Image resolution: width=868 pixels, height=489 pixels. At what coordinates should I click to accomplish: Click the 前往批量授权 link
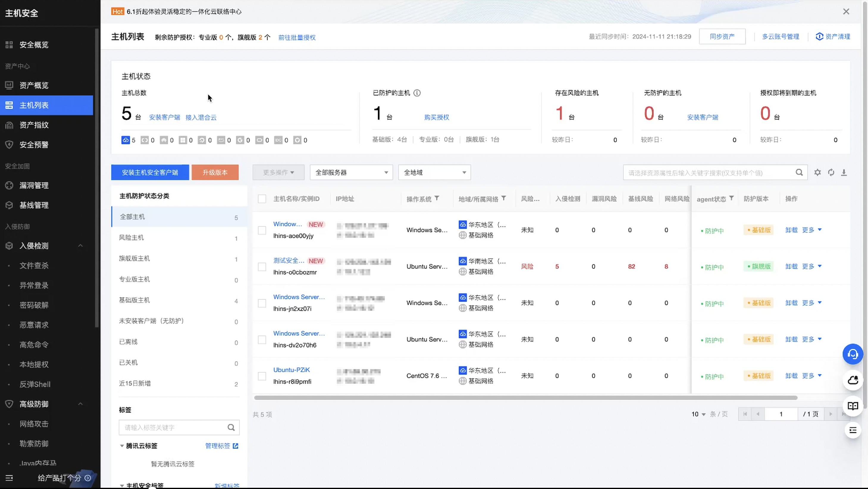[297, 38]
